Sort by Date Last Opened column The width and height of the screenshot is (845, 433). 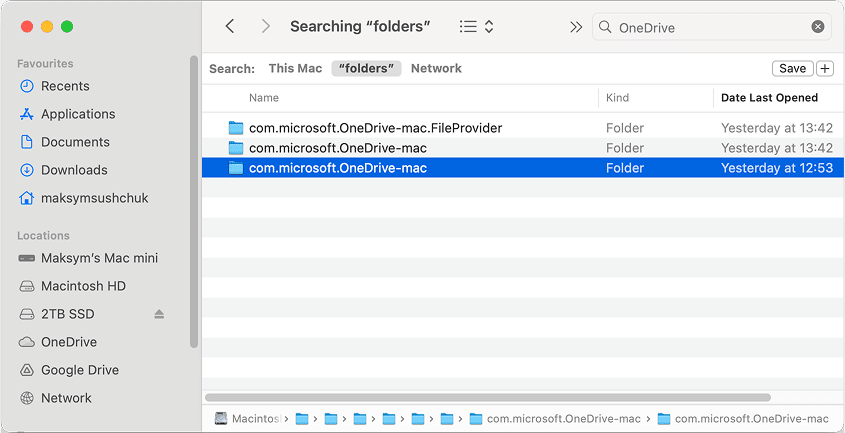[769, 98]
